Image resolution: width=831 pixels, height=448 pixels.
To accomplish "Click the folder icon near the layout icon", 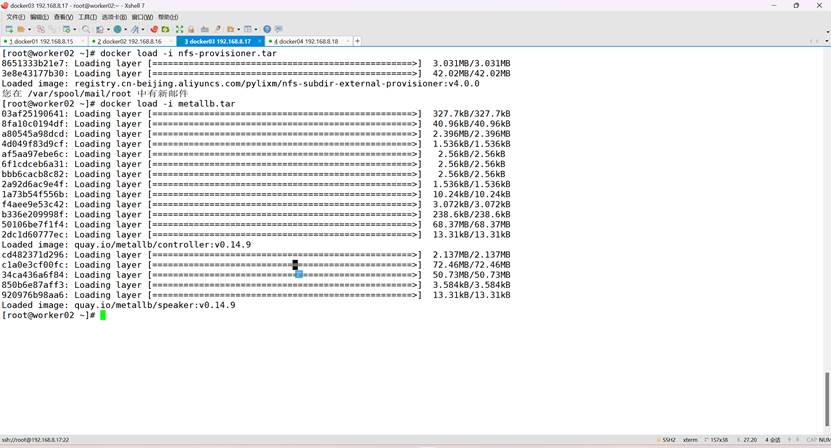I will (231, 29).
